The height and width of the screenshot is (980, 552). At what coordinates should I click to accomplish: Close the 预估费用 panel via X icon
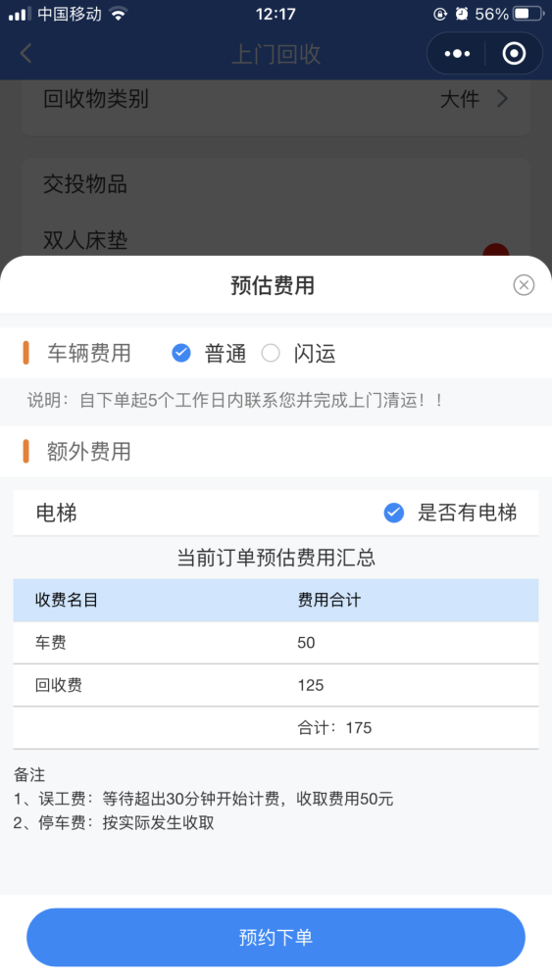(524, 285)
